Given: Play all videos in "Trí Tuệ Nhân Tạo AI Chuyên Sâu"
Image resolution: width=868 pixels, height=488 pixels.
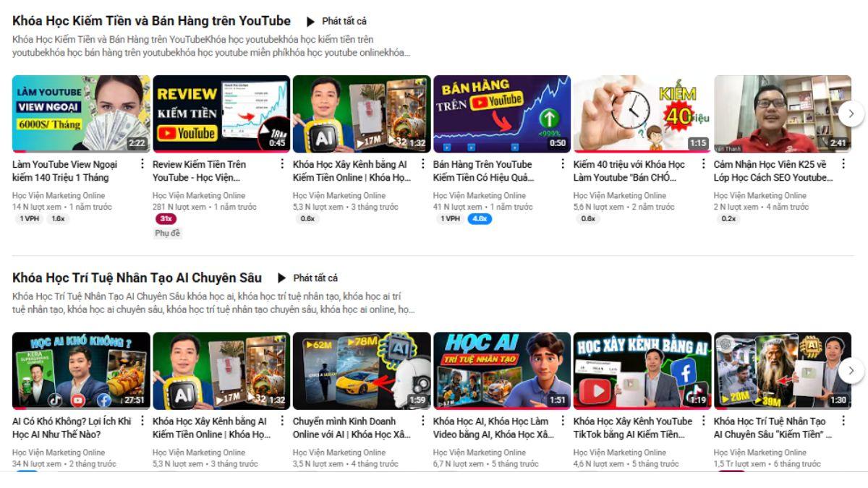Looking at the screenshot, I should (307, 278).
